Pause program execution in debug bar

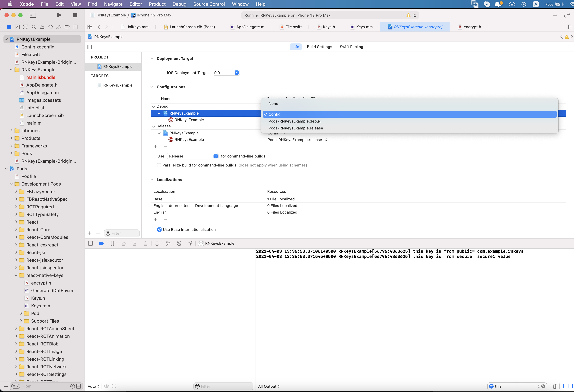click(113, 243)
